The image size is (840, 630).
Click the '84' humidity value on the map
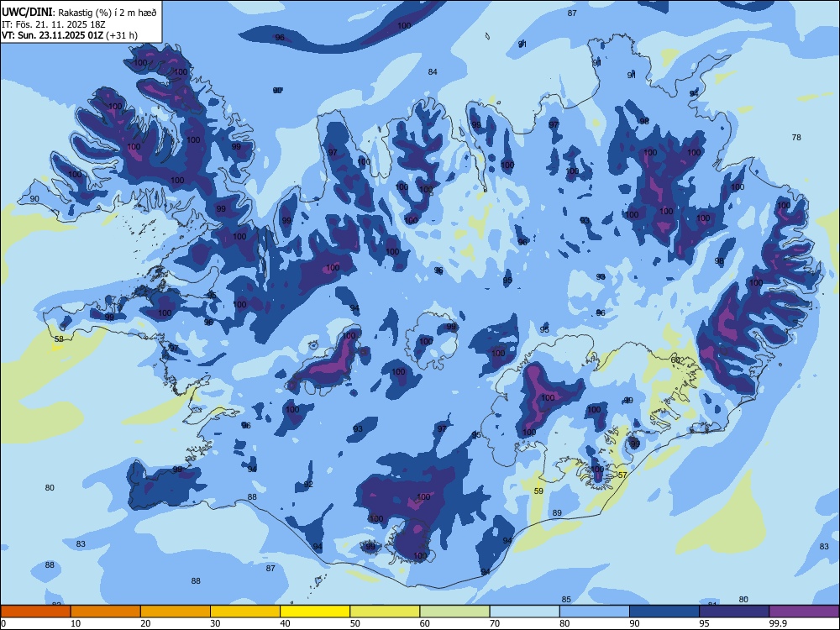[x=433, y=71]
